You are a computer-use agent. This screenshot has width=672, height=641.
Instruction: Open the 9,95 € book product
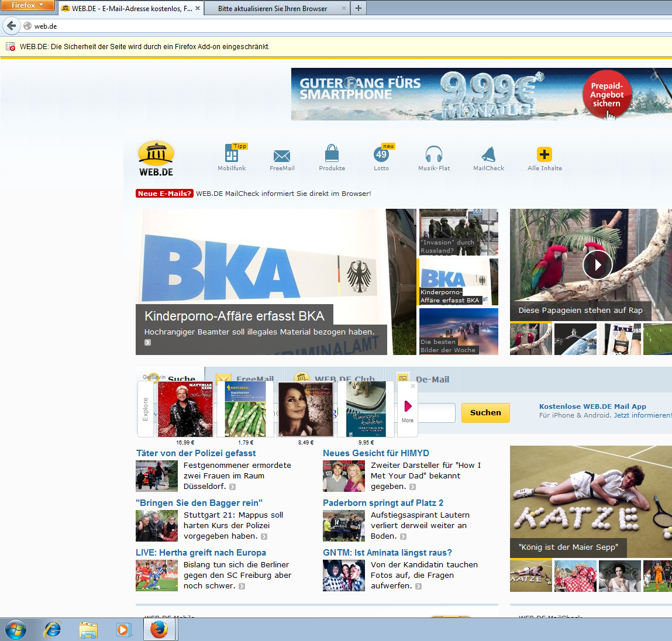(x=366, y=409)
